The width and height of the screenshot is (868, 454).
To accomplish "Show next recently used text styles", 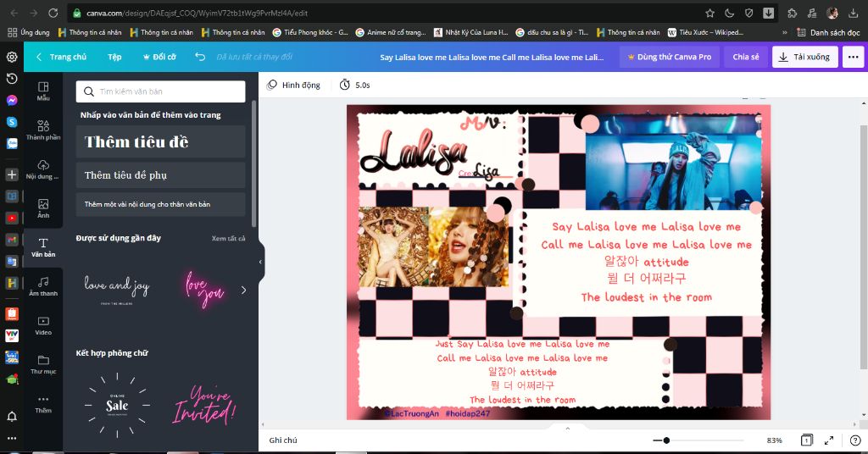I will tap(243, 290).
